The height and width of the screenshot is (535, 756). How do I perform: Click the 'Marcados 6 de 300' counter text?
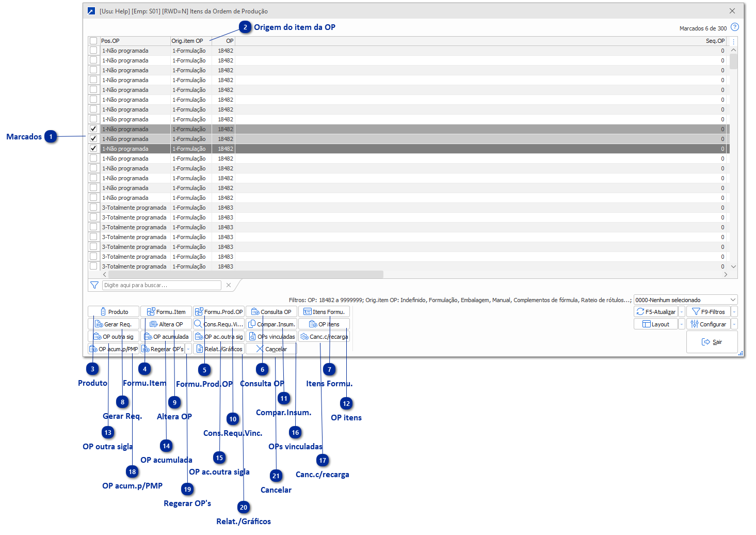703,28
